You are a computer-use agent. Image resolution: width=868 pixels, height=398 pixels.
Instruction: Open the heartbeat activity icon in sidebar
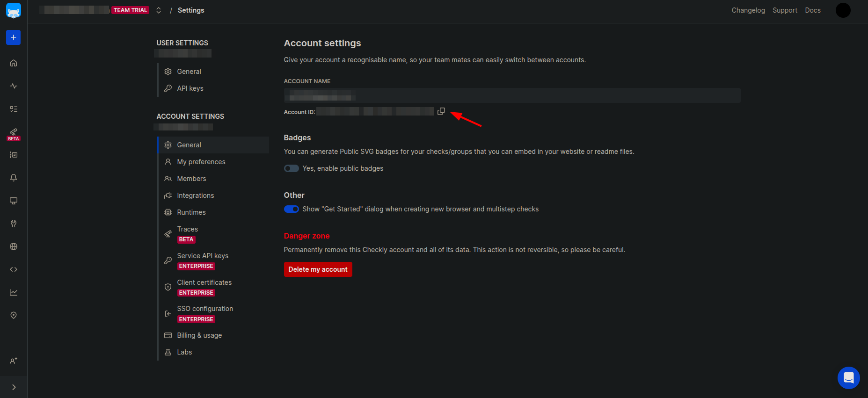pos(14,86)
